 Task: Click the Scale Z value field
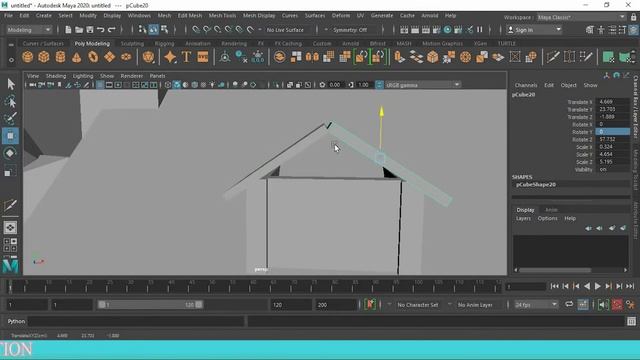click(x=612, y=162)
